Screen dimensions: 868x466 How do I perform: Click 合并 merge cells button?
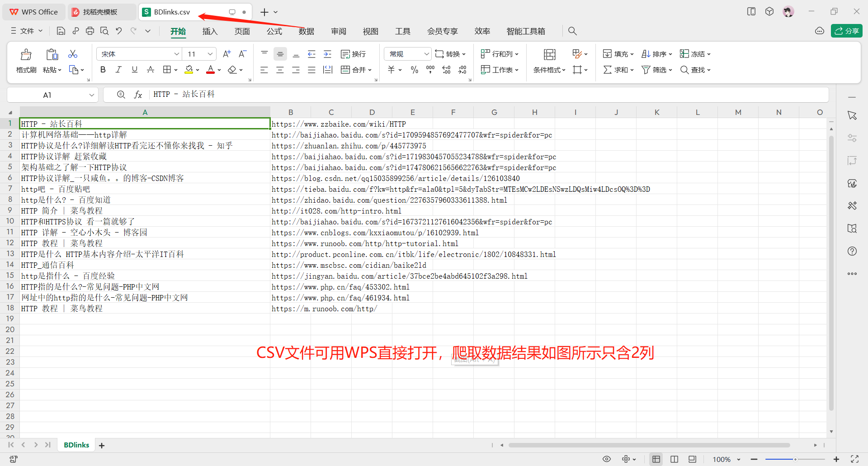click(356, 70)
